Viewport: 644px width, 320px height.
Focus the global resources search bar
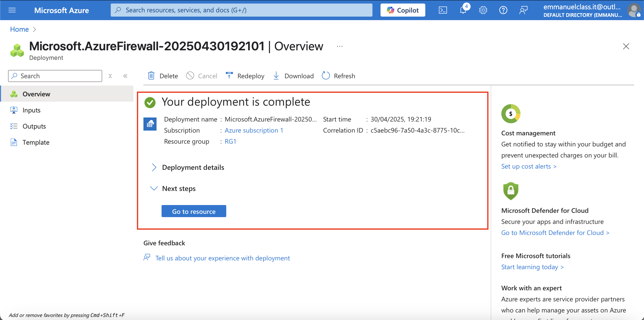[x=241, y=10]
